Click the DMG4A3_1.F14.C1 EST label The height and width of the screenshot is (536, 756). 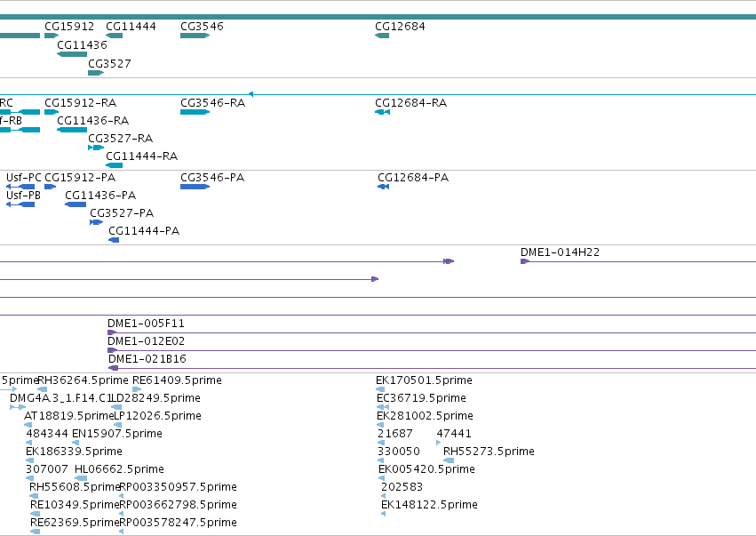pyautogui.click(x=60, y=398)
